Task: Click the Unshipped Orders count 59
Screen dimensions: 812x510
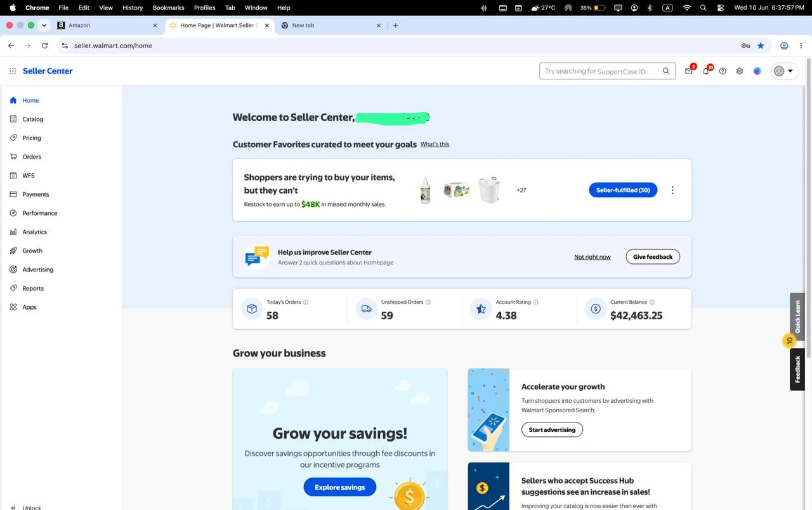Action: (387, 315)
